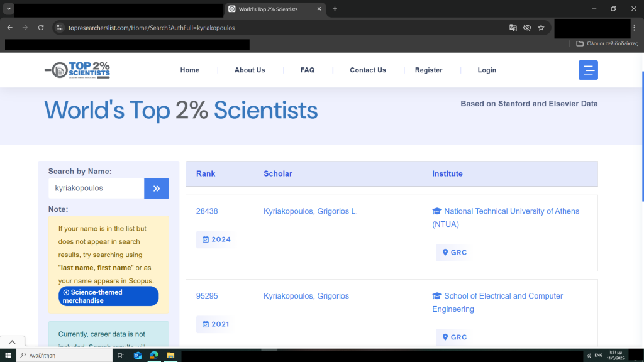Viewport: 644px width, 362px height.
Task: Go forward to the next page
Action: [25, 28]
